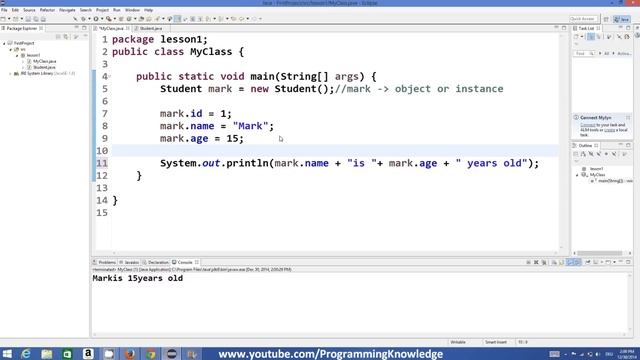The height and width of the screenshot is (360, 640).
Task: Open the Help menu
Action: click(x=149, y=10)
